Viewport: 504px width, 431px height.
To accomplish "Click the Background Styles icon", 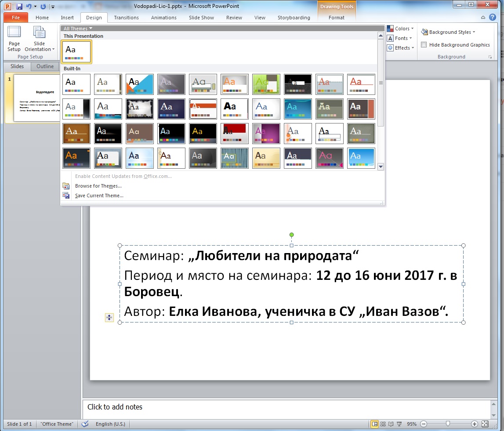I will tap(424, 32).
